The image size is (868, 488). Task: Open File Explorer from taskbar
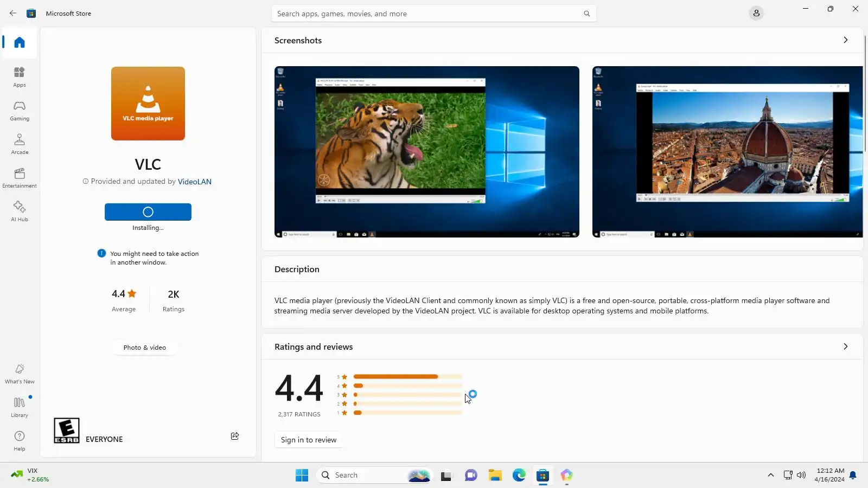point(495,475)
